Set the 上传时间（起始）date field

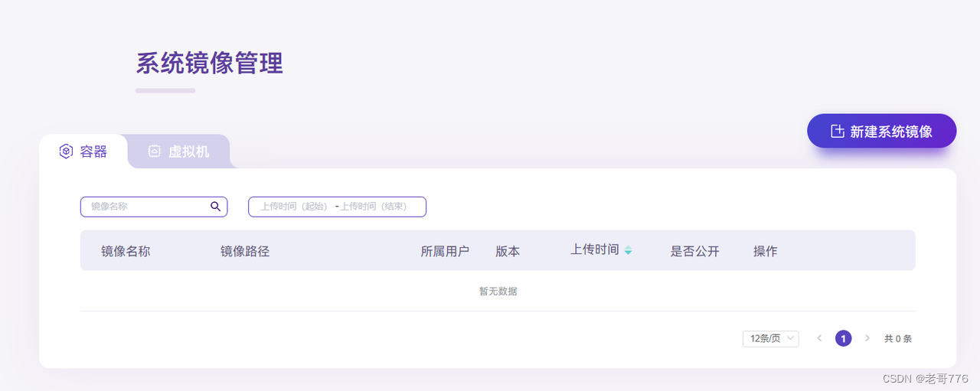[x=294, y=207]
